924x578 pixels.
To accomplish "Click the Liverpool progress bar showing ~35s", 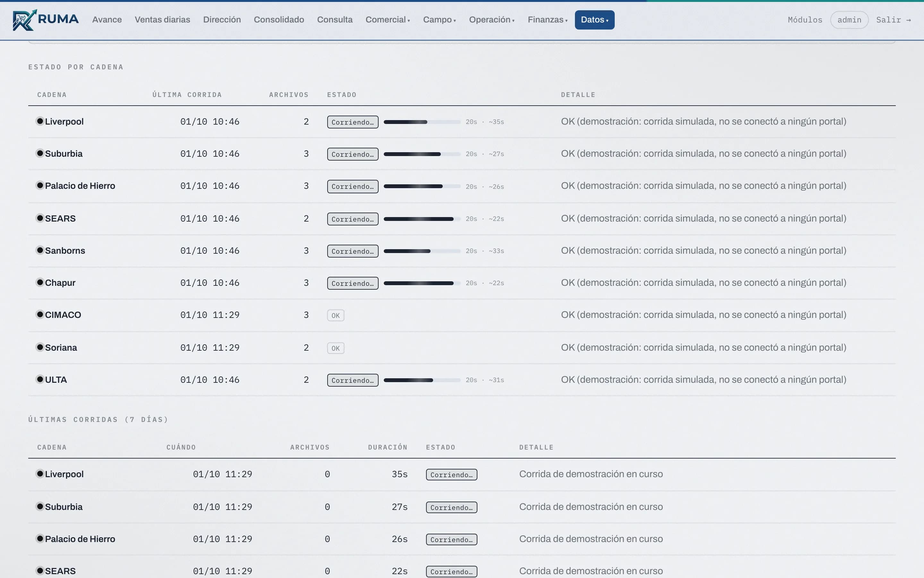I will [x=422, y=122].
